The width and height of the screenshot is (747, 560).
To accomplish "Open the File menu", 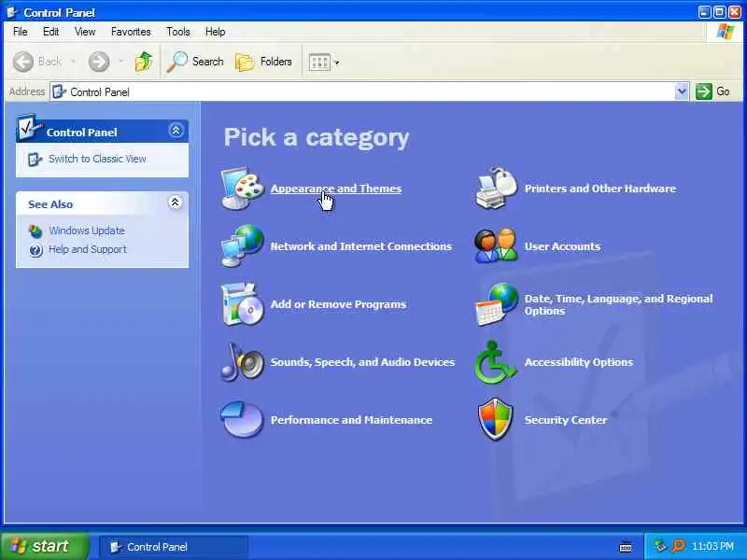I will [20, 32].
